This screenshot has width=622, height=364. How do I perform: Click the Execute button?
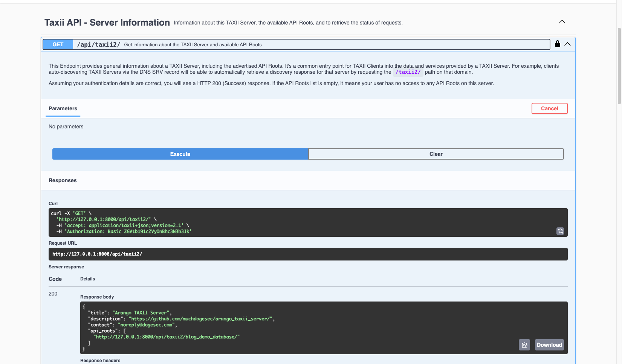coord(180,154)
